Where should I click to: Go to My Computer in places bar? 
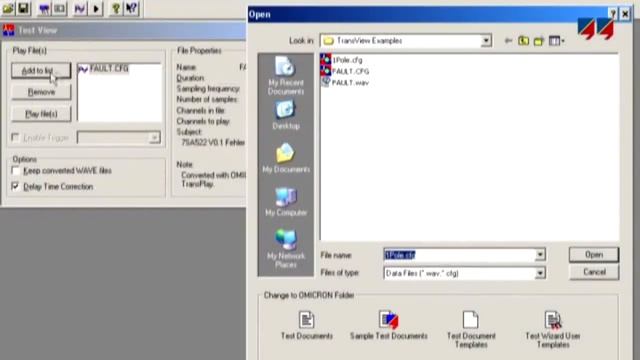(286, 202)
